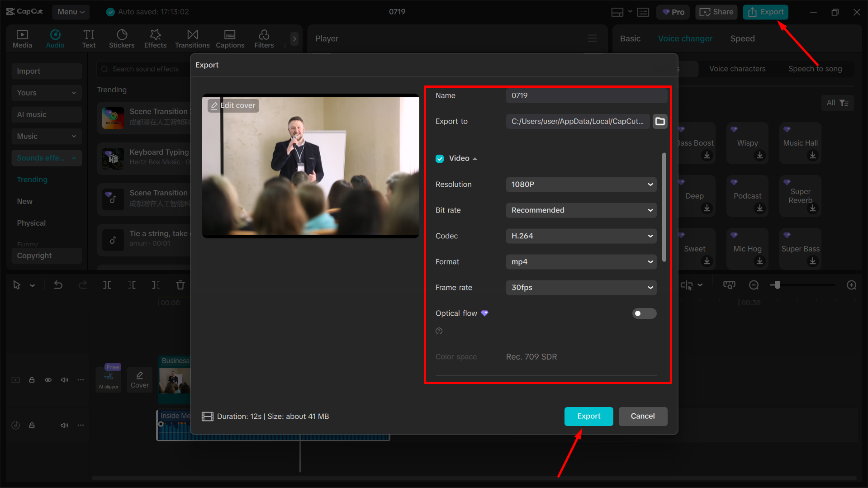Open the Frame rate dropdown
This screenshot has width=868, height=488.
[x=581, y=287]
